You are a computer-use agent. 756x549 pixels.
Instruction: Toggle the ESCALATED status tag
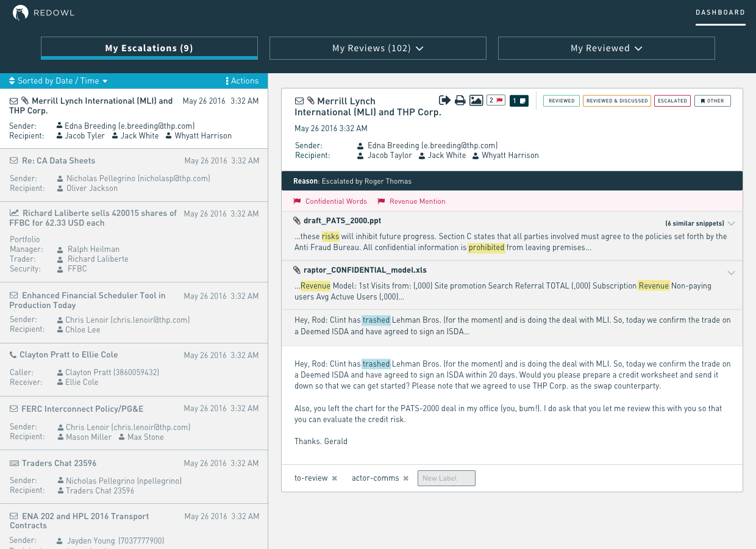(672, 101)
